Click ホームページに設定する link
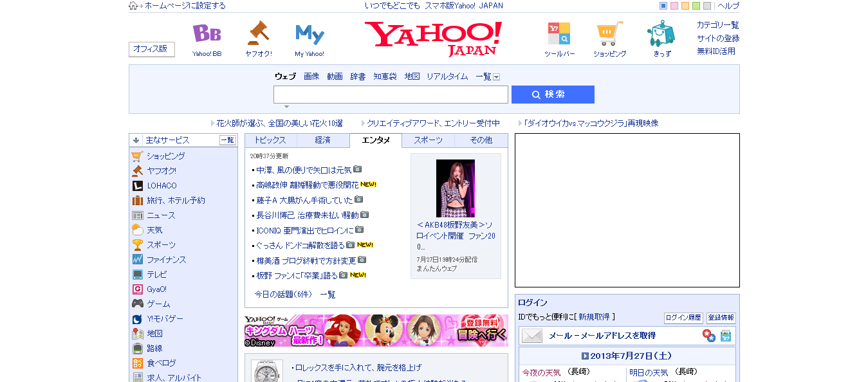The image size is (868, 382). (x=185, y=6)
